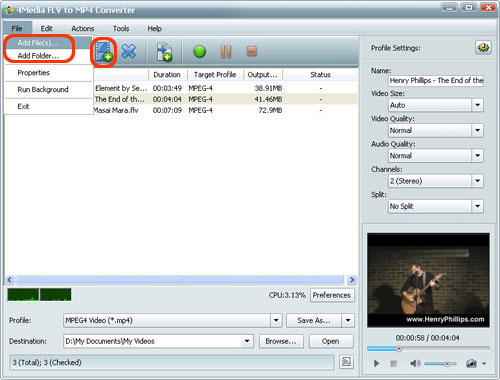Click the Name field in Profile Settings
This screenshot has height=380, width=500.
(436, 80)
